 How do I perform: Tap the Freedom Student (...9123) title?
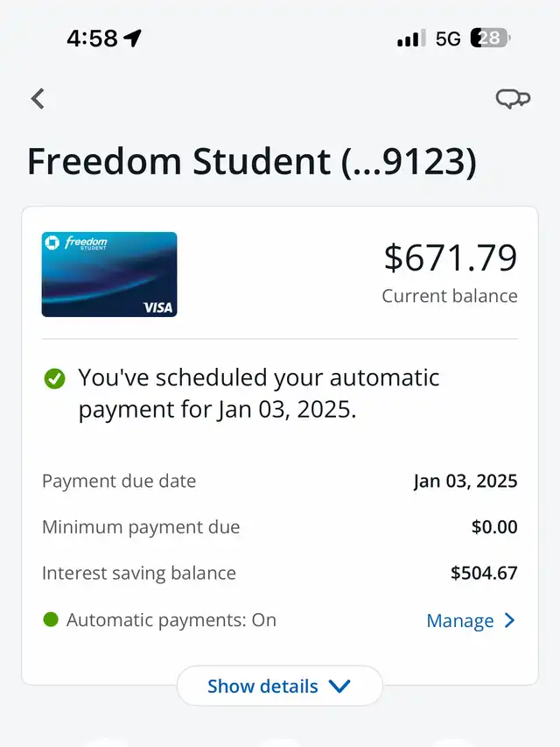coord(252,162)
